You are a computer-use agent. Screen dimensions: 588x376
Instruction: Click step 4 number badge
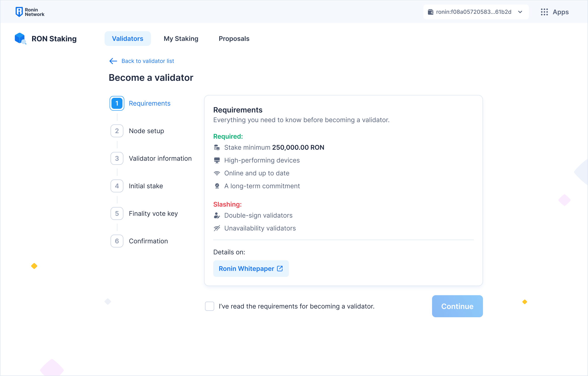[117, 186]
